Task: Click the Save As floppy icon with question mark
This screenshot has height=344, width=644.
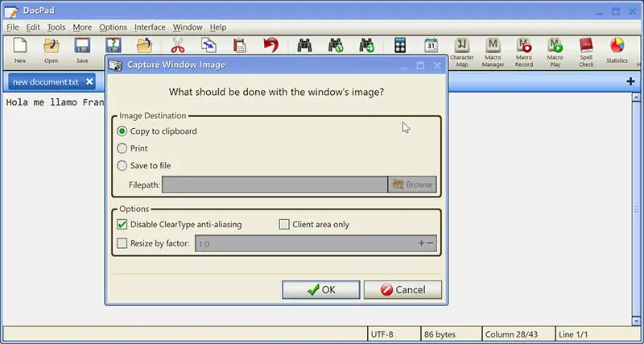Action: (113, 45)
